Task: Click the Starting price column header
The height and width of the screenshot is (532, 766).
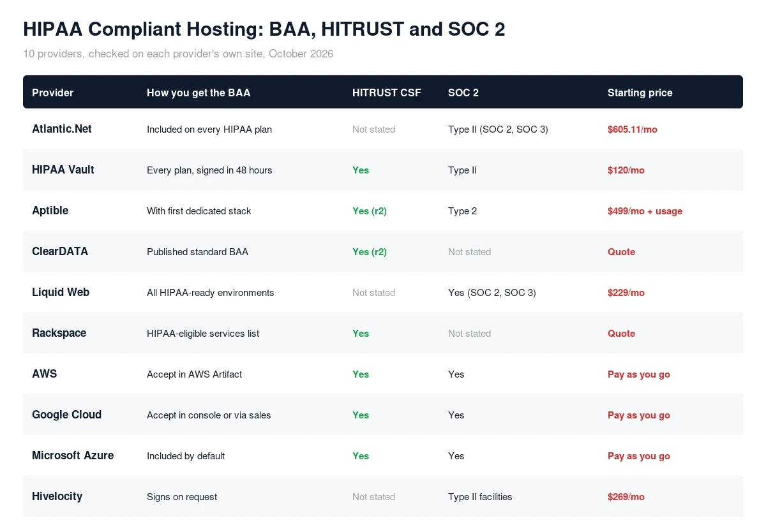Action: 640,92
